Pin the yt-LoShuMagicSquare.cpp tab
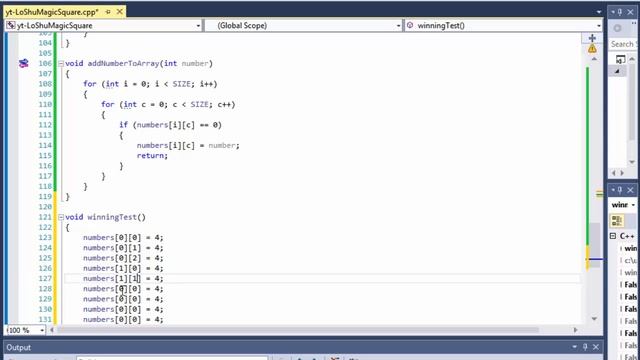The height and width of the screenshot is (360, 640). 108,12
